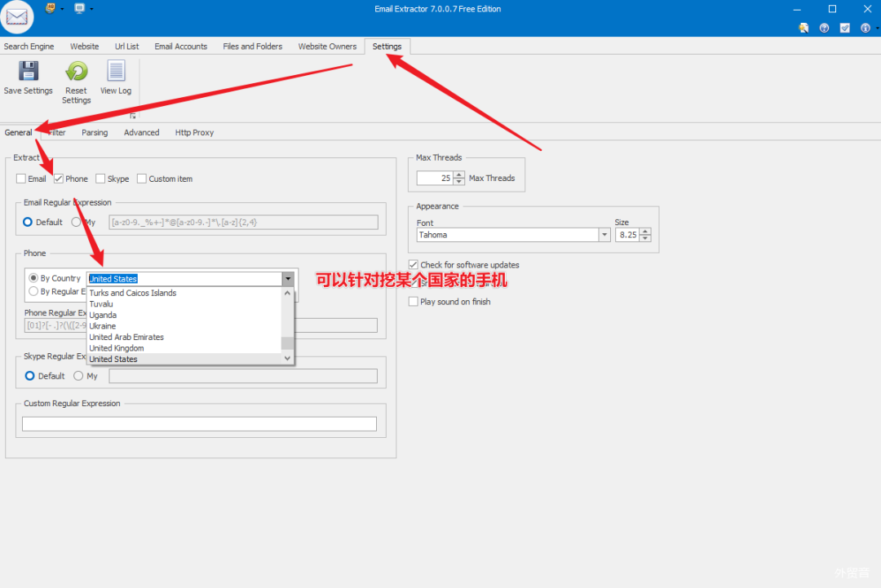Open dropdown arrow beside info icon
Image resolution: width=881 pixels, height=588 pixels.
[x=877, y=28]
